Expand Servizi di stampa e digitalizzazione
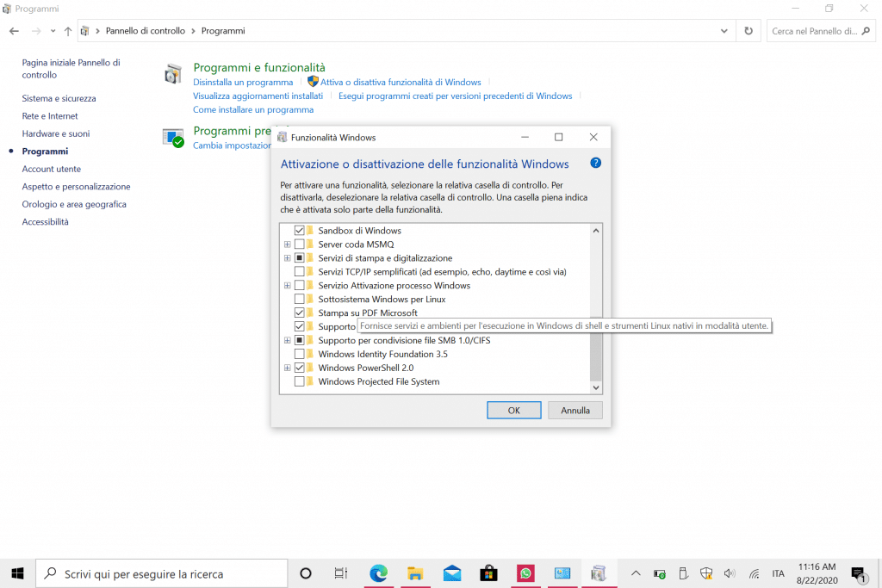This screenshot has height=588, width=882. click(288, 258)
